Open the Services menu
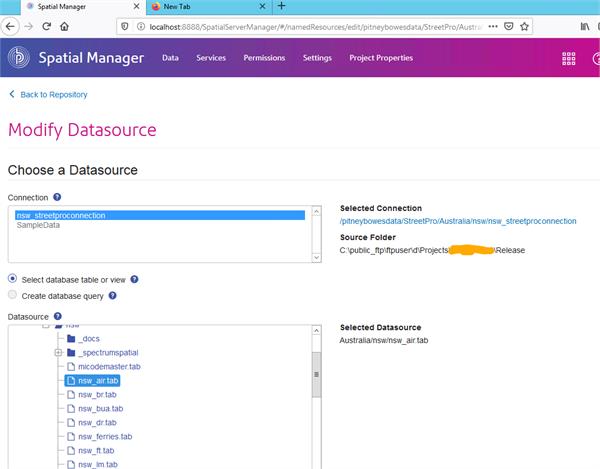This screenshot has height=469, width=600. tap(211, 58)
